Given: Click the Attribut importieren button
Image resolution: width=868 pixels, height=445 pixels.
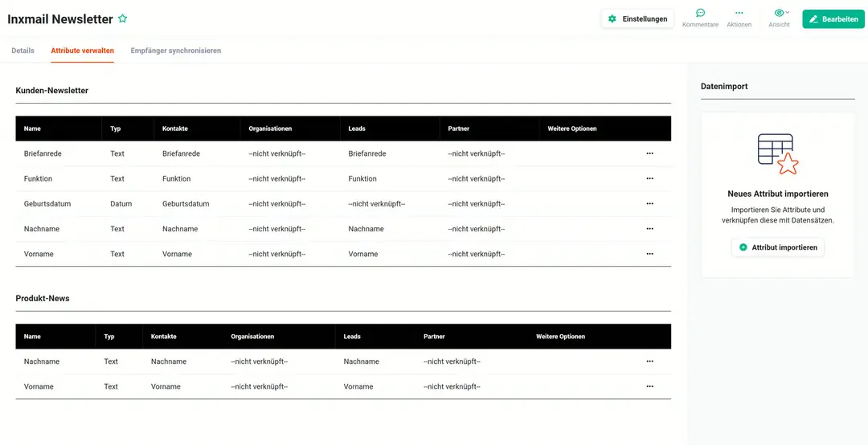Looking at the screenshot, I should (778, 247).
